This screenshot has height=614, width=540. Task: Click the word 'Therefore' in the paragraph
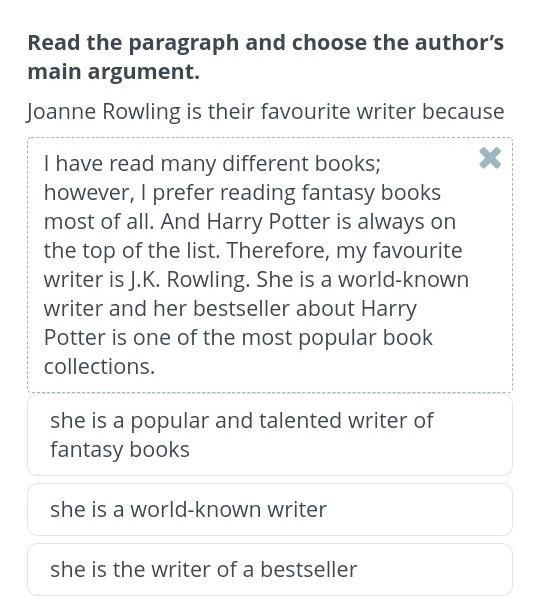[278, 251]
